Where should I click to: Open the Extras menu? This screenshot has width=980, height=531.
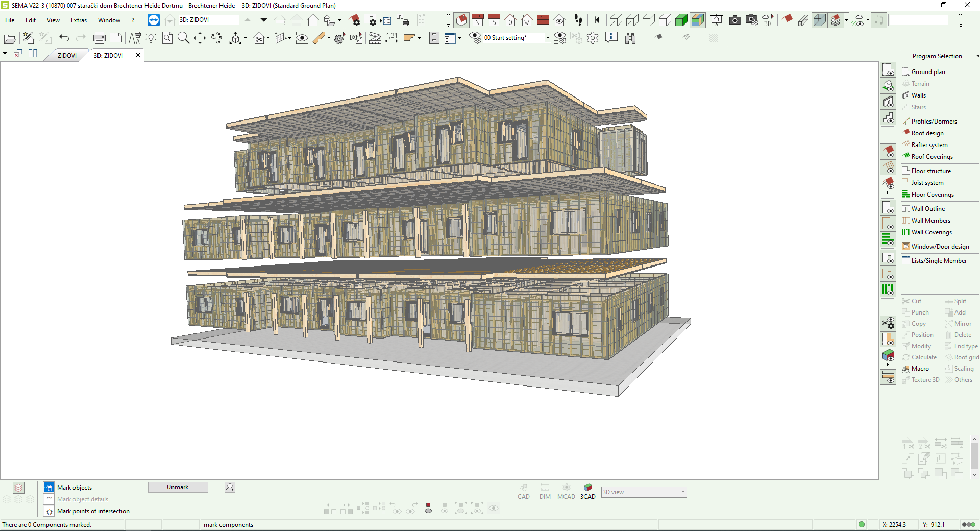[79, 20]
